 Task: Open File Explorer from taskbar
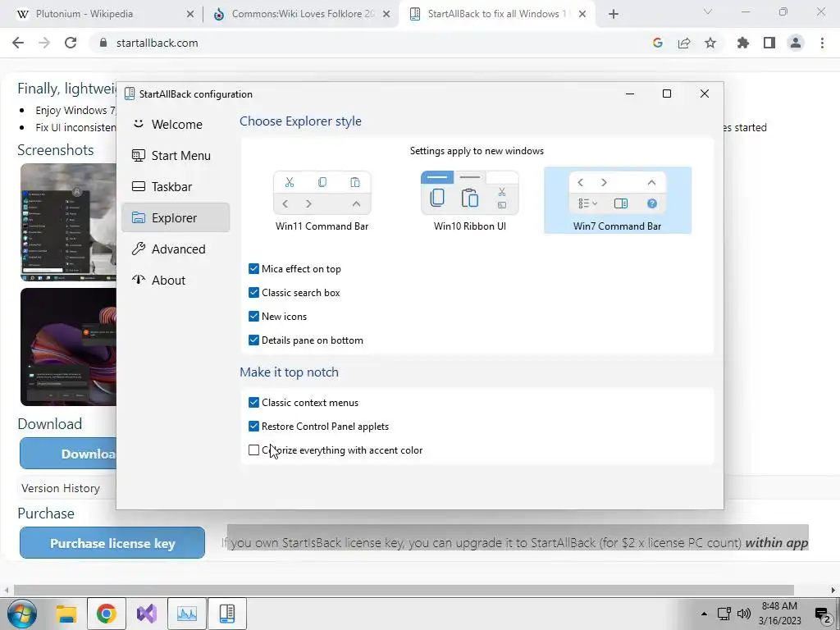click(x=67, y=614)
